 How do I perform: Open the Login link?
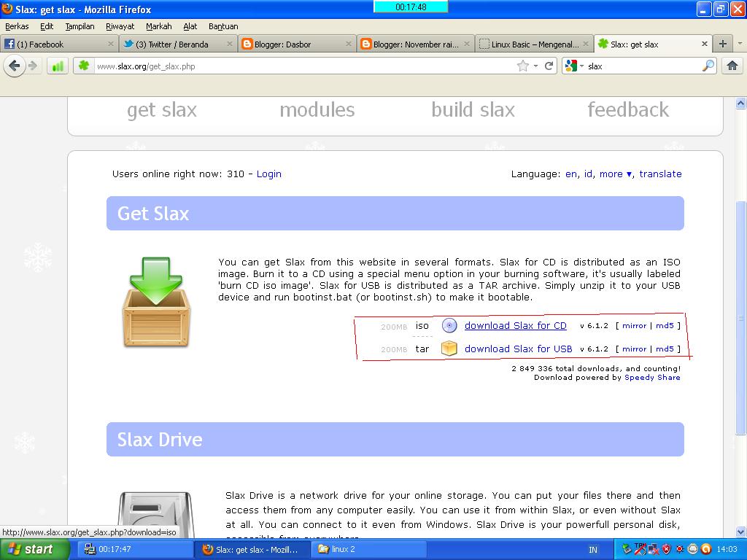tap(268, 174)
